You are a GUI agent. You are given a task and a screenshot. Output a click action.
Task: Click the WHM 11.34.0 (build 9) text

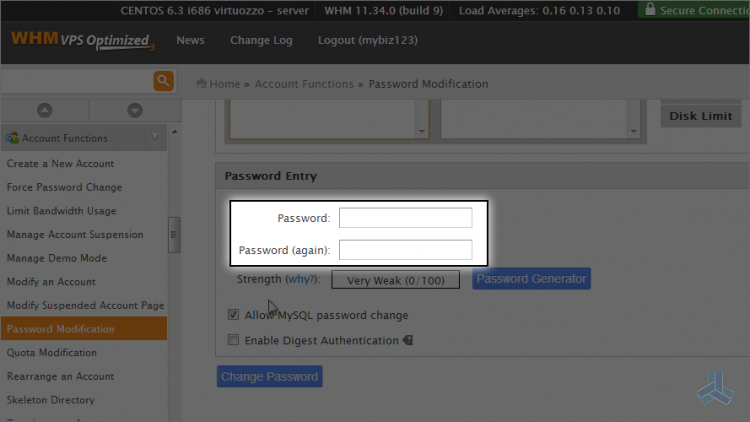pos(384,10)
